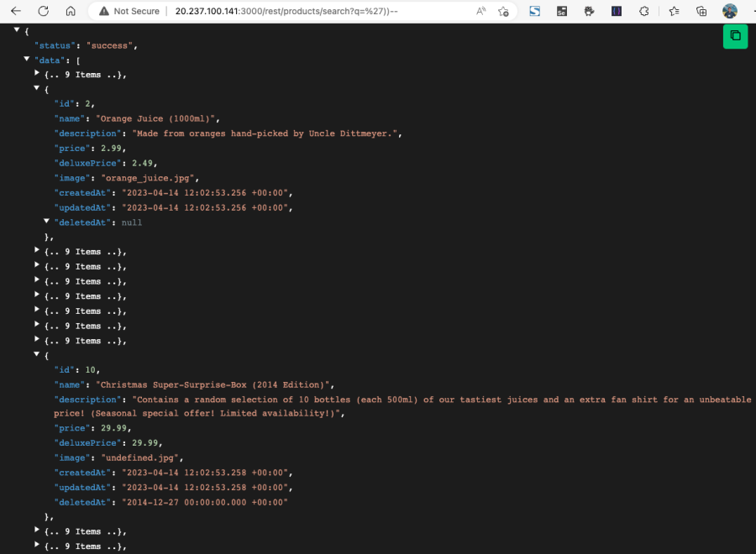Viewport: 756px width, 554px height.
Task: Click the green copy JSON button
Action: (735, 35)
